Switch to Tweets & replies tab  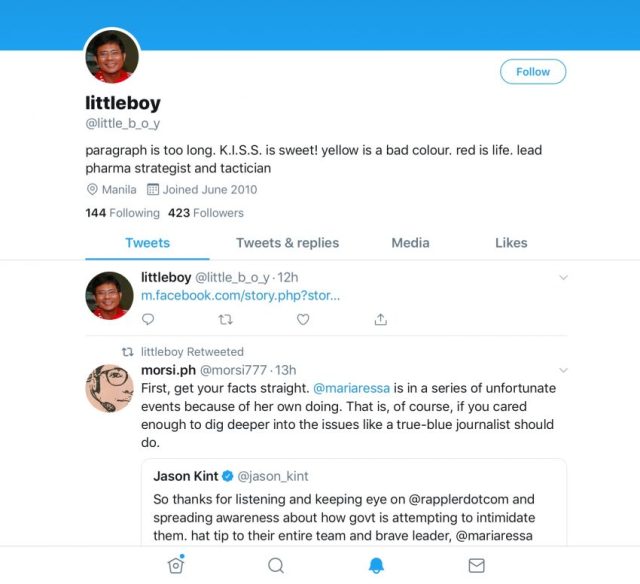(x=287, y=243)
